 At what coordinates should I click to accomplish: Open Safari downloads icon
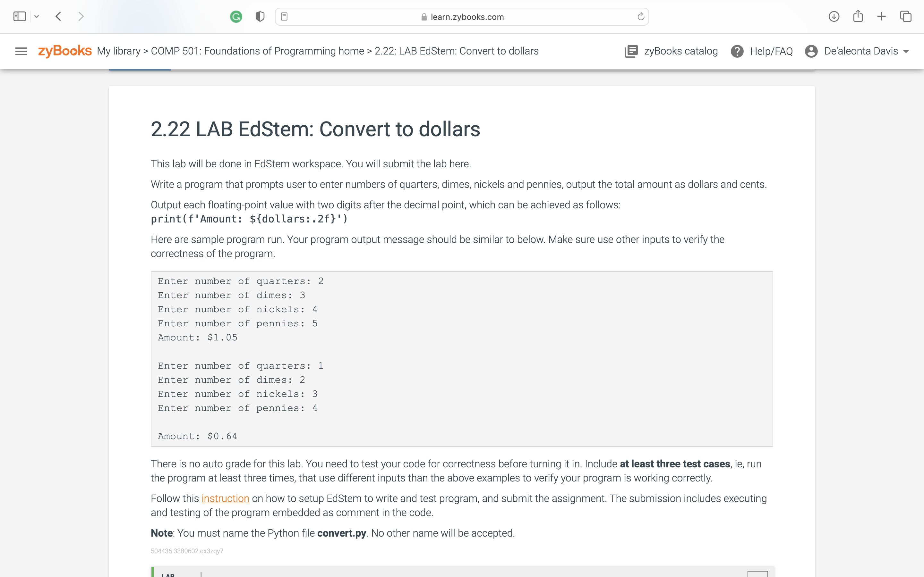click(834, 16)
